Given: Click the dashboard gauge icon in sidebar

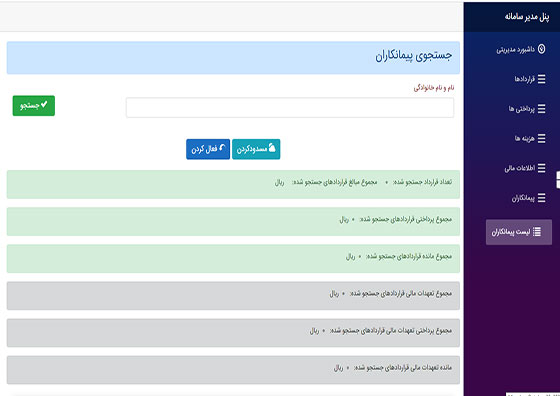Looking at the screenshot, I should [x=541, y=49].
